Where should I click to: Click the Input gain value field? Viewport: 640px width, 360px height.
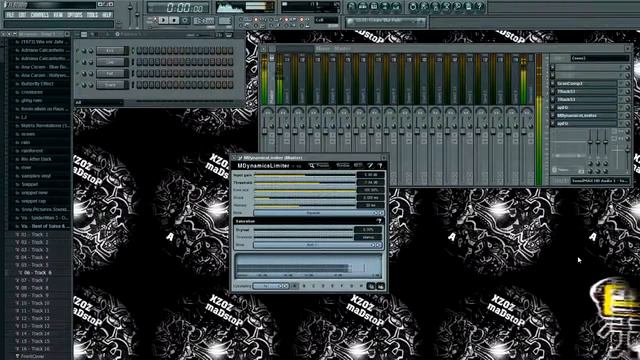pos(370,175)
